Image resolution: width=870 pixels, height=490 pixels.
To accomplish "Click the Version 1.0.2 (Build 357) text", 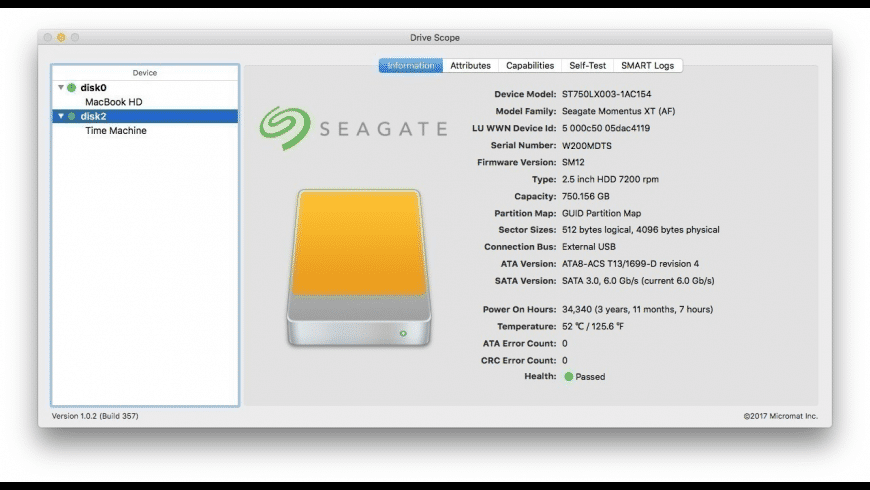I will [x=95, y=416].
